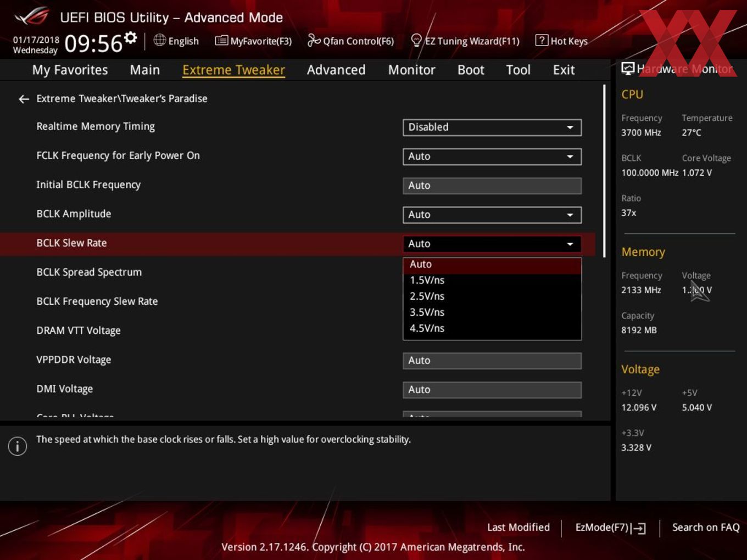Open the Realtime Memory Timing dropdown
747x560 pixels.
point(492,127)
